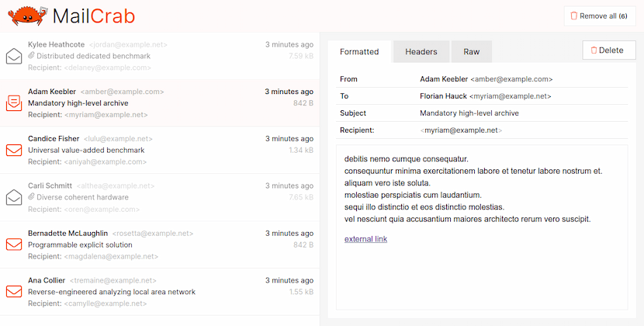Click the opened envelope icon for Kylee Heathcote
The height and width of the screenshot is (326, 644).
14,56
